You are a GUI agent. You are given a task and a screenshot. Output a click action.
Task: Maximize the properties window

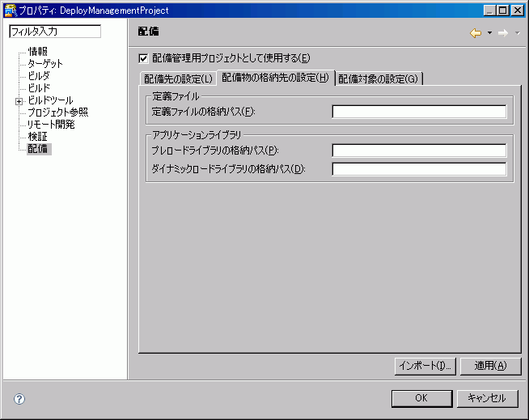point(502,11)
